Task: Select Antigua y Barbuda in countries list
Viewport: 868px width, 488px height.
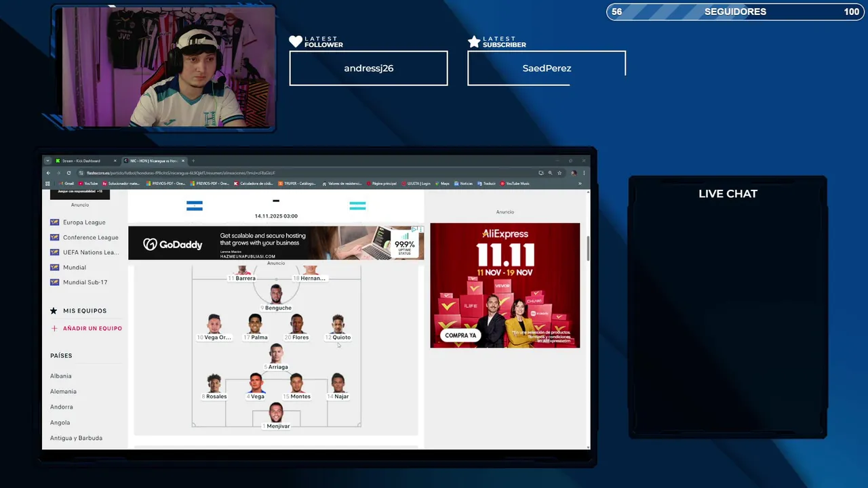Action: click(x=76, y=439)
